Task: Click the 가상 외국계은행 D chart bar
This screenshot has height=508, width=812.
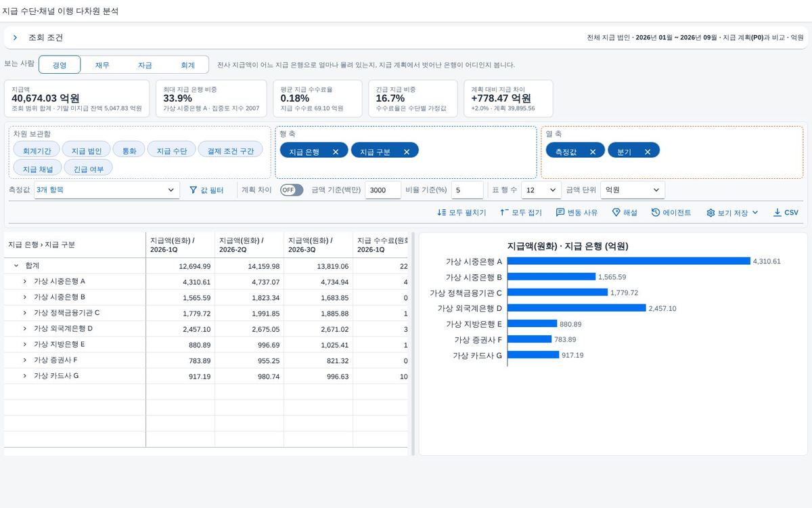Action: 577,308
